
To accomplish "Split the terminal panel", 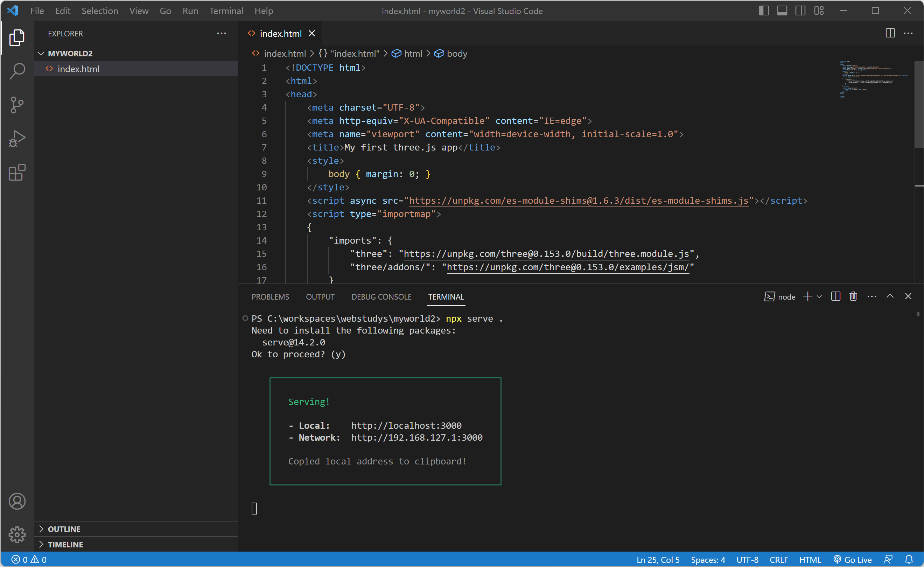I will point(835,296).
